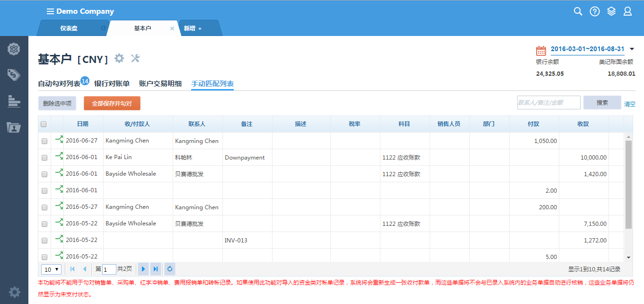Close the 基本户 tab
644x304 pixels.
[x=172, y=28]
